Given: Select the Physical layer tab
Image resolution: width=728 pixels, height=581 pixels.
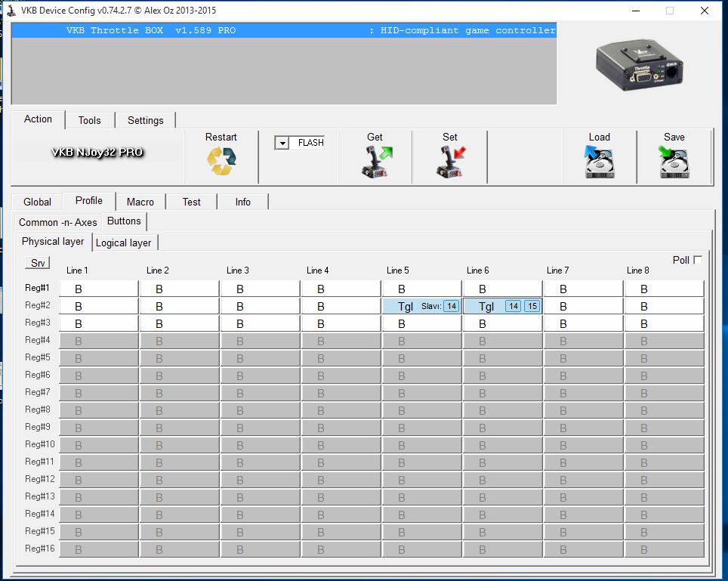Looking at the screenshot, I should click(x=53, y=242).
